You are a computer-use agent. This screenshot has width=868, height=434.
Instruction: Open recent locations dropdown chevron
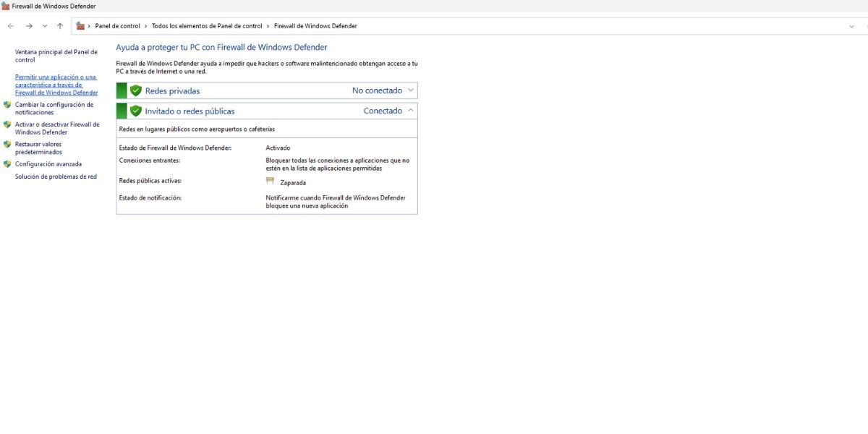(45, 26)
